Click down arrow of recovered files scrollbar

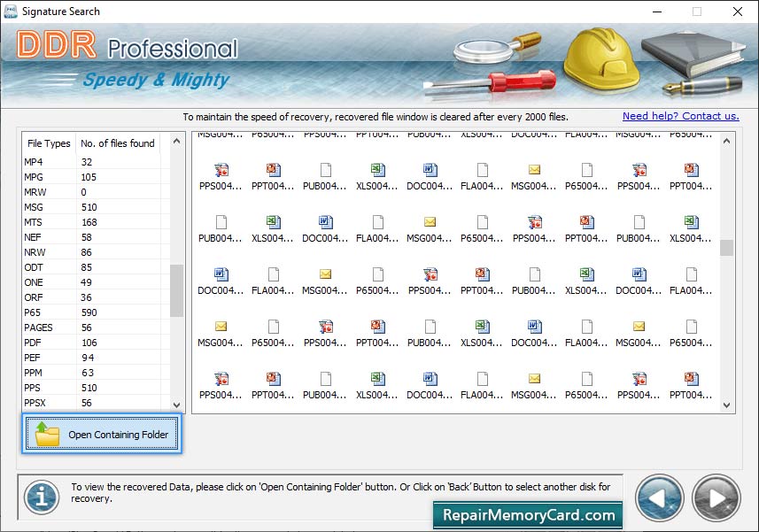click(726, 405)
